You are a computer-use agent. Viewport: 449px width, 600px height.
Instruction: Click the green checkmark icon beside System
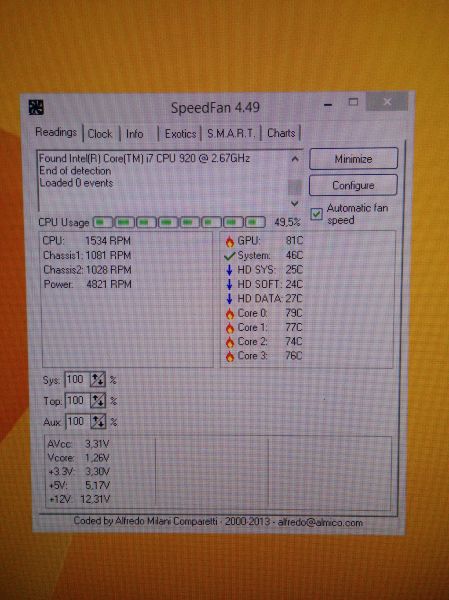pyautogui.click(x=229, y=256)
